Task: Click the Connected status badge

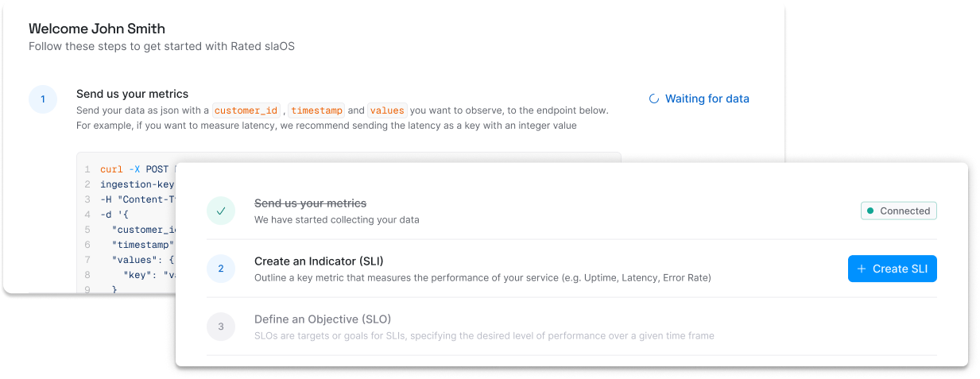Action: (x=899, y=211)
